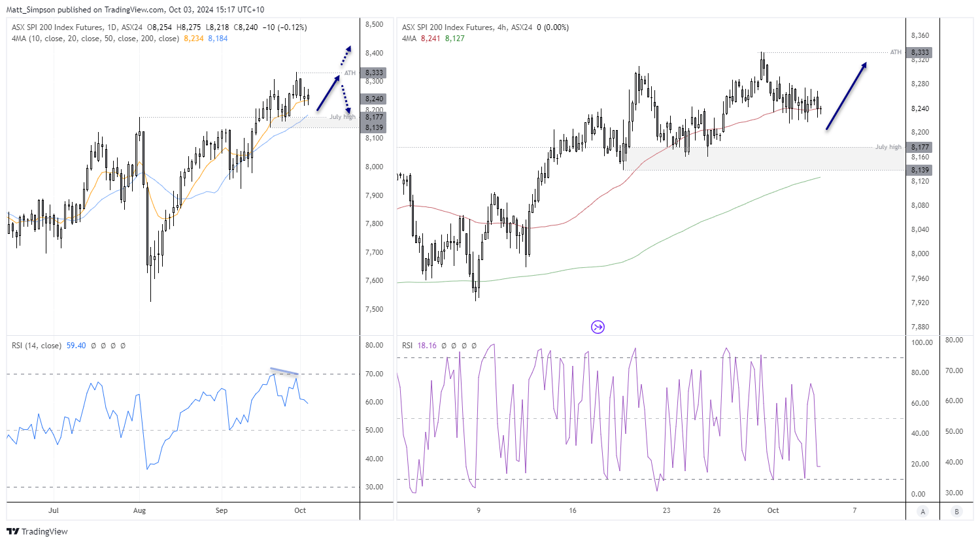
Task: Click the 7,880 level on the 4h price axis
Action: (920, 327)
